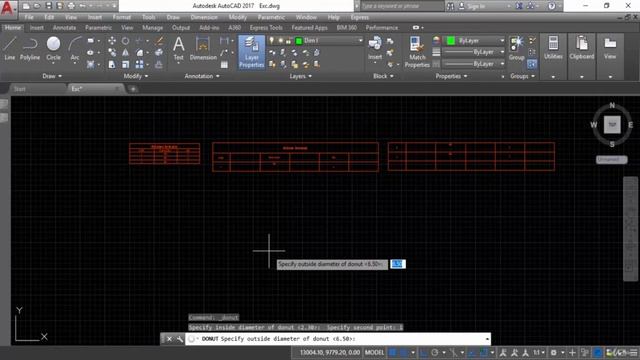This screenshot has width=640, height=360.
Task: Open the Format menu
Action: [122, 17]
